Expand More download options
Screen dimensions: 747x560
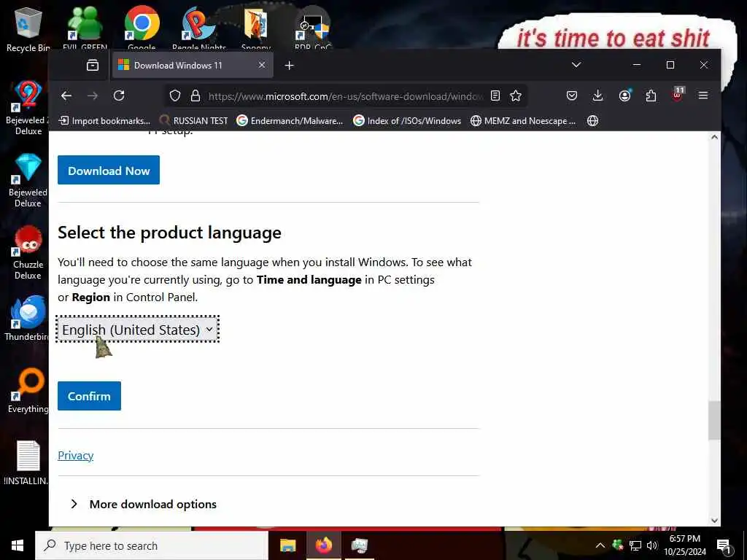pos(144,504)
